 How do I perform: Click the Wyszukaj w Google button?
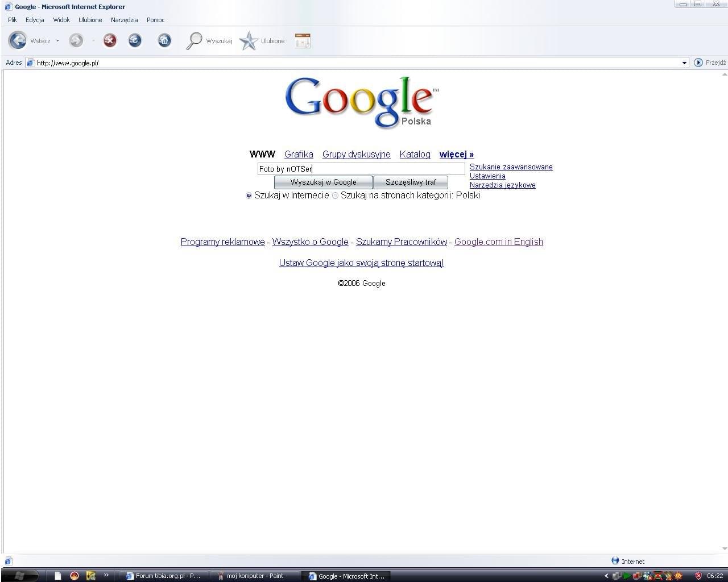[x=324, y=182]
